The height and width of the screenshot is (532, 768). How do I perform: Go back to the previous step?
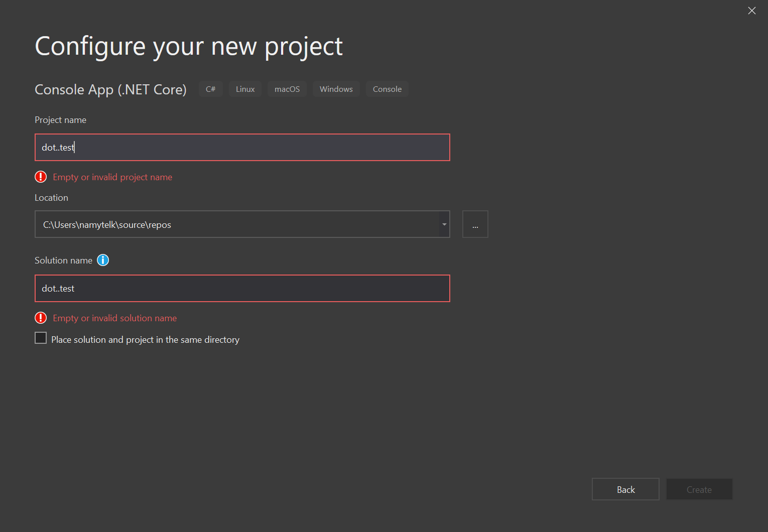click(x=625, y=489)
